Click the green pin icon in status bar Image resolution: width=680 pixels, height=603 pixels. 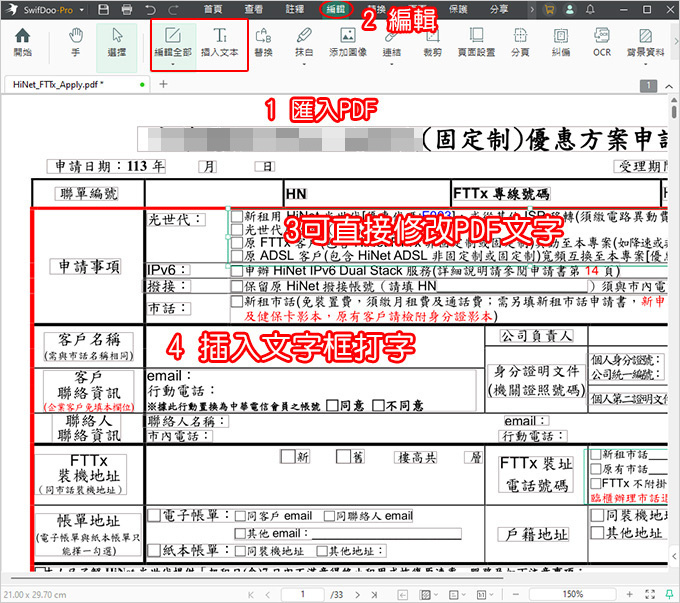[670, 594]
